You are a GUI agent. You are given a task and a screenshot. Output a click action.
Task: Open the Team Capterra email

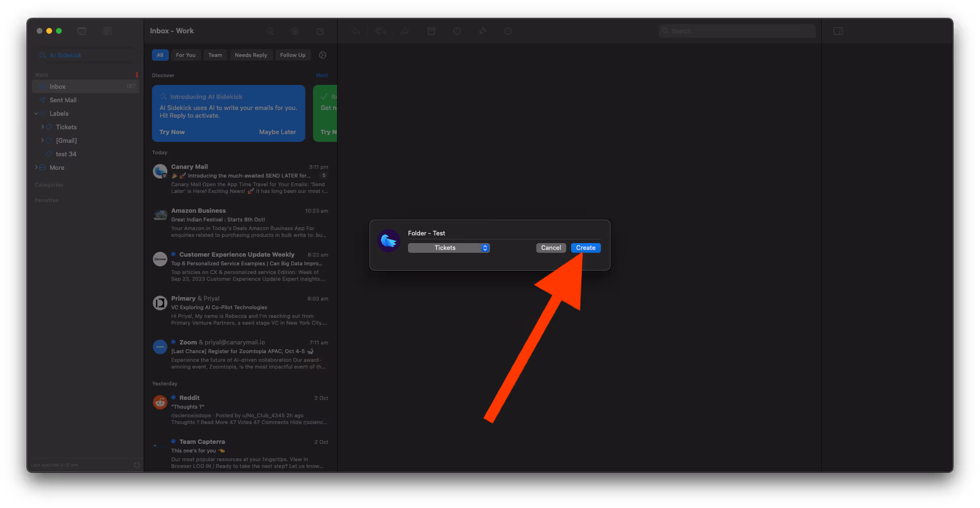pos(241,454)
